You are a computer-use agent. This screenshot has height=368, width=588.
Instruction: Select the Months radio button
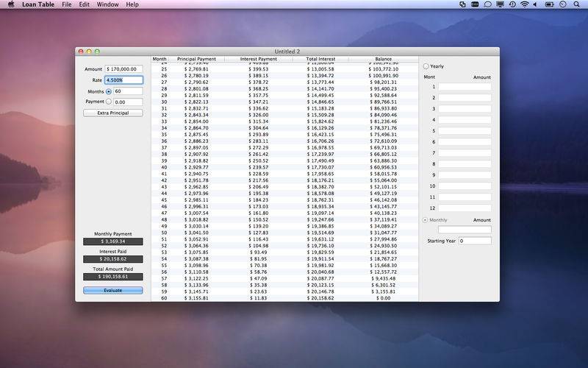coord(109,91)
